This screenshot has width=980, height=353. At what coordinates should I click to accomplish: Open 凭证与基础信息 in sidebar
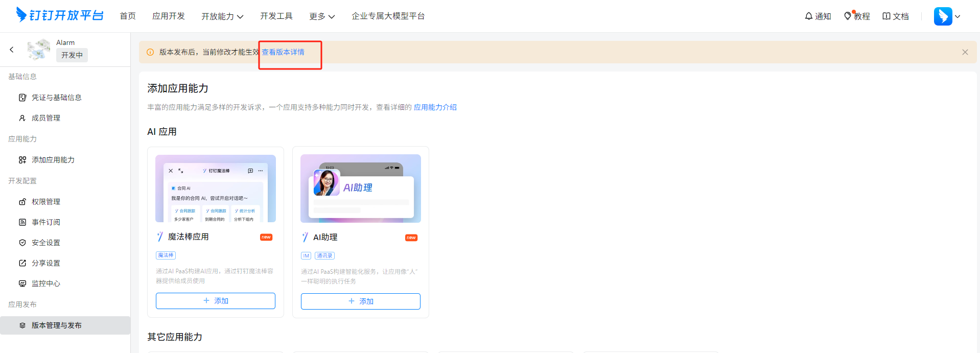(56, 98)
